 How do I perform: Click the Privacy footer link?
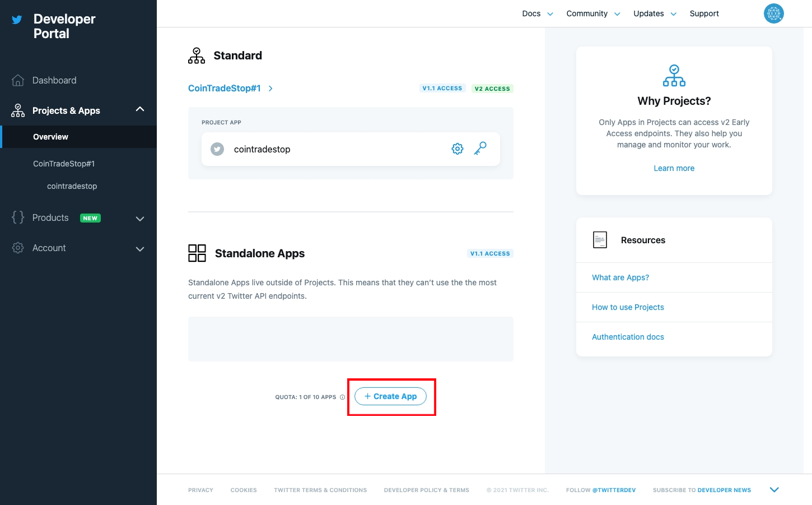pos(200,490)
